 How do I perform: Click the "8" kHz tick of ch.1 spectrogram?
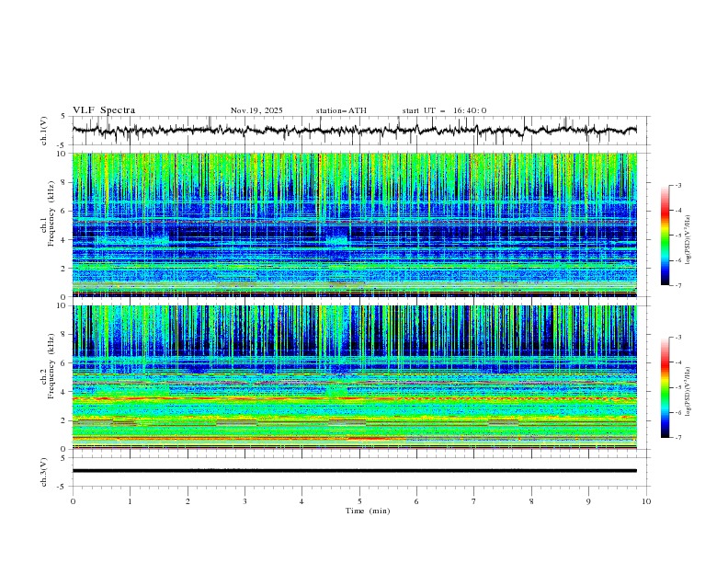click(63, 182)
